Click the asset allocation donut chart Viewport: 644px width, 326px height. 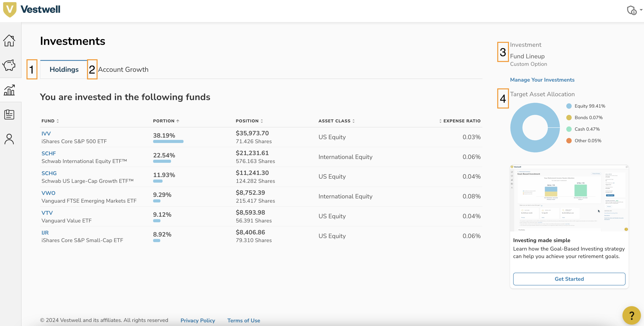[x=535, y=128]
